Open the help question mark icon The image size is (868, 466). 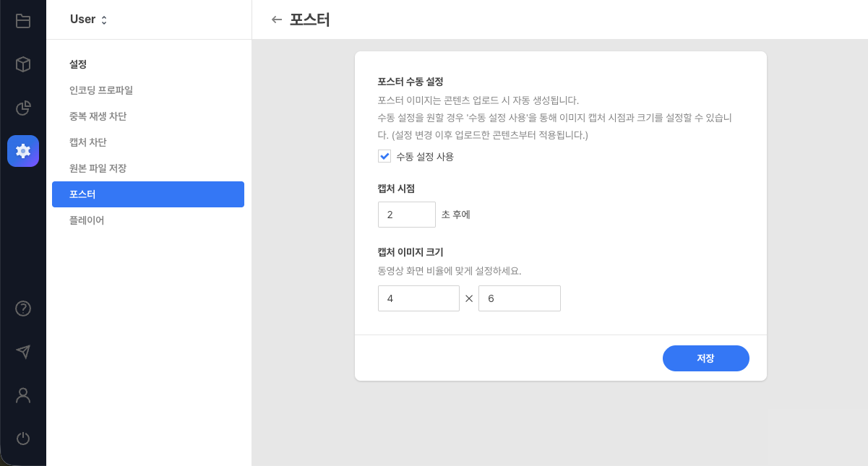click(22, 308)
